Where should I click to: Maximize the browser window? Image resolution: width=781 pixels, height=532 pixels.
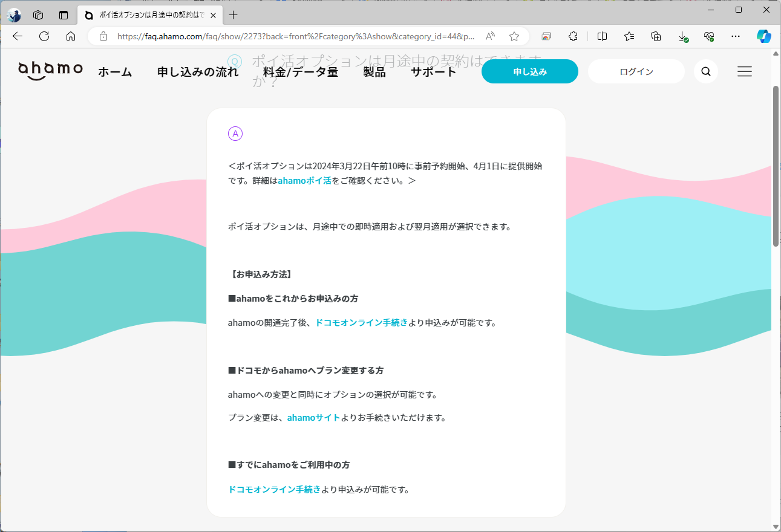pyautogui.click(x=739, y=10)
